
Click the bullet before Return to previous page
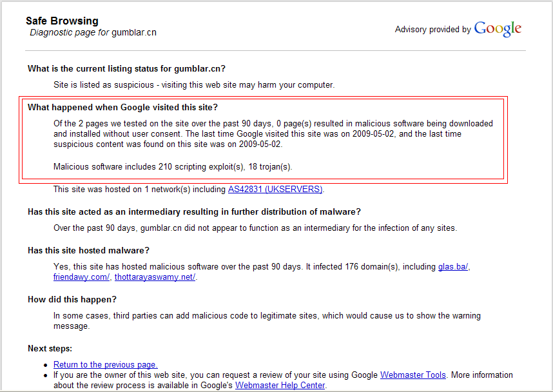(x=46, y=366)
